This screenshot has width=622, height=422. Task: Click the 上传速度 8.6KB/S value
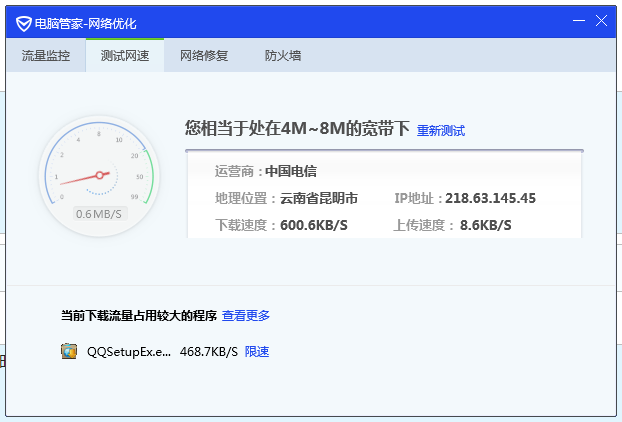(485, 225)
